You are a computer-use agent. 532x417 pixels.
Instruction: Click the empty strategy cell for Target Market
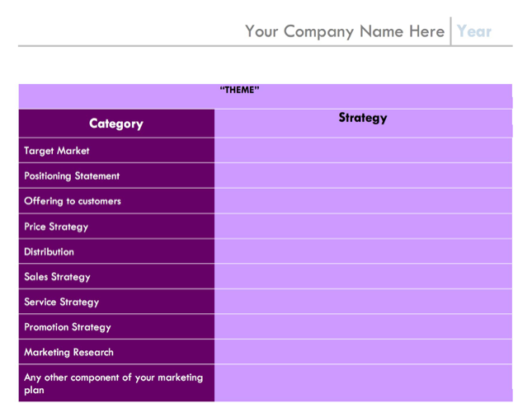pos(362,151)
